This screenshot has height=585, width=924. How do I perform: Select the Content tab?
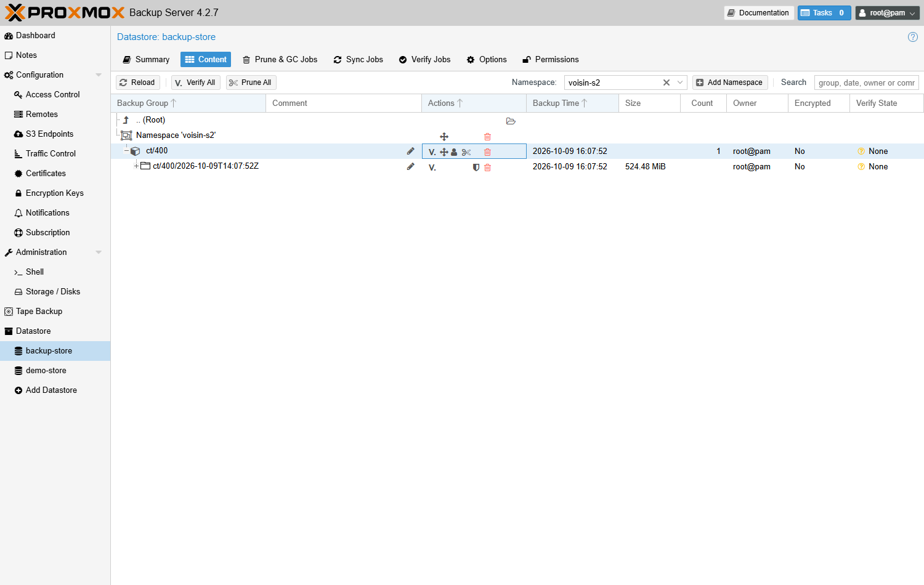click(206, 60)
